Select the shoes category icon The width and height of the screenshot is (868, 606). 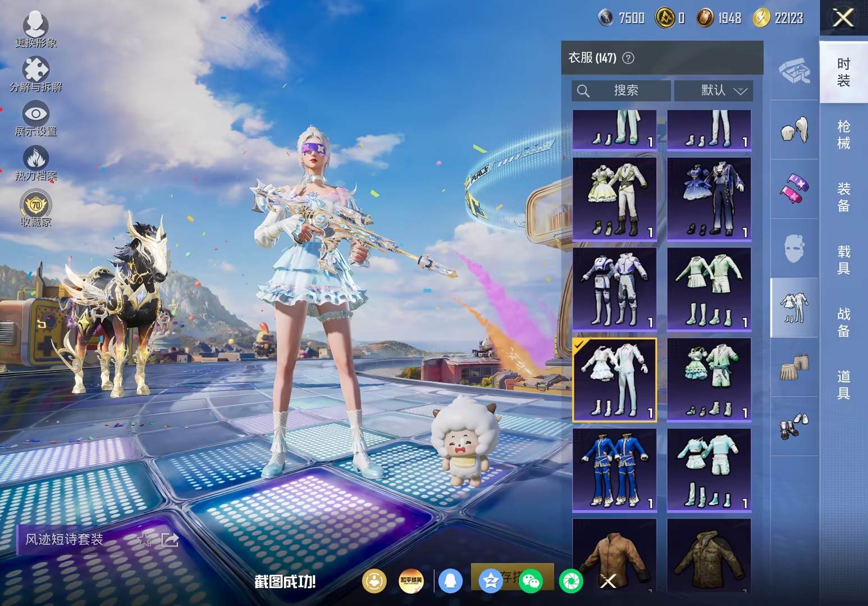[x=794, y=426]
